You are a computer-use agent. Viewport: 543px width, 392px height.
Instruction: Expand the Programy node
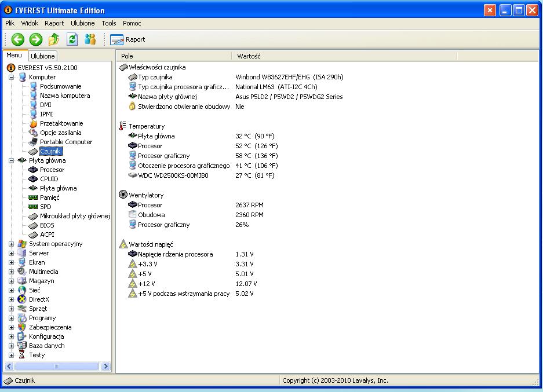[12, 318]
